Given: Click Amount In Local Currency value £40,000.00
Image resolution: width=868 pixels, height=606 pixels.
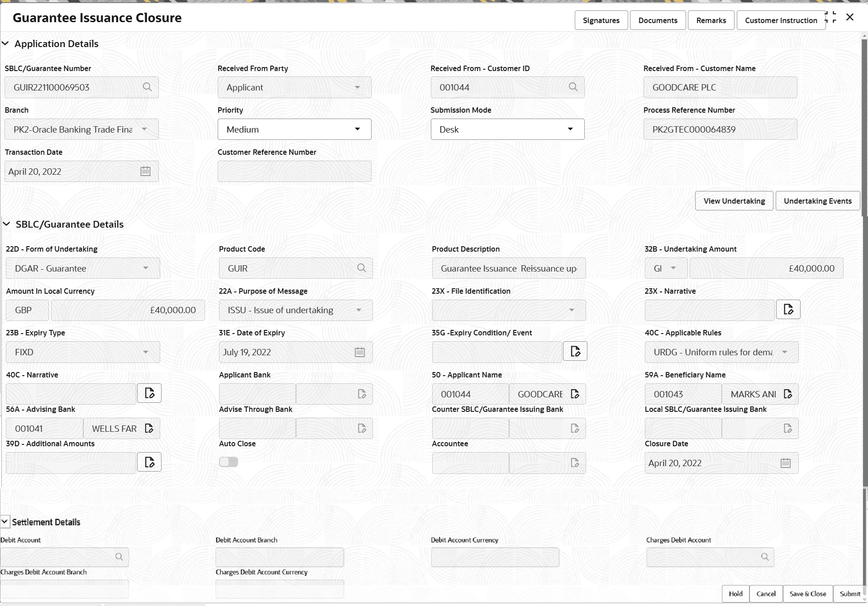Looking at the screenshot, I should point(128,310).
